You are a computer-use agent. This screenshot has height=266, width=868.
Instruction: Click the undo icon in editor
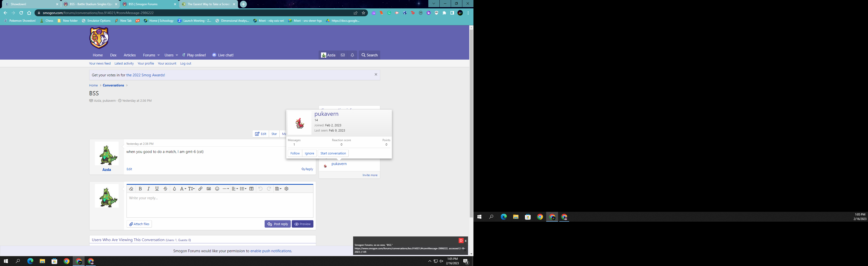click(x=260, y=189)
